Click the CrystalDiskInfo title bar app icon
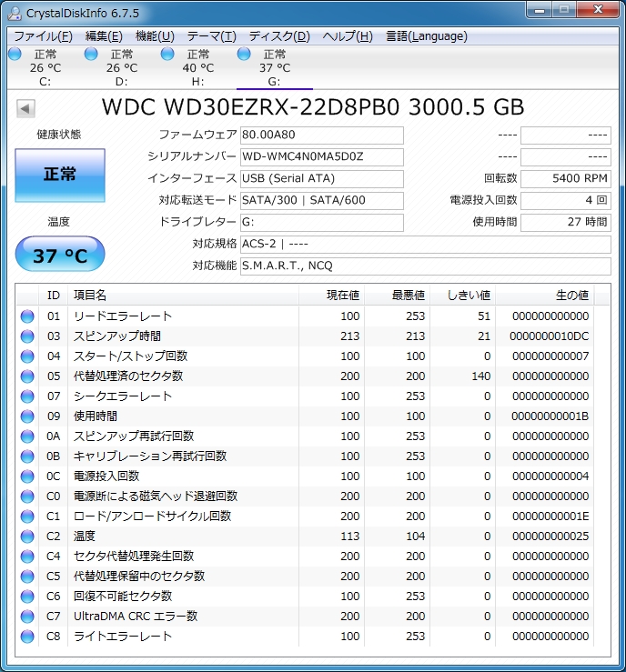Image resolution: width=626 pixels, height=672 pixels. (x=15, y=14)
